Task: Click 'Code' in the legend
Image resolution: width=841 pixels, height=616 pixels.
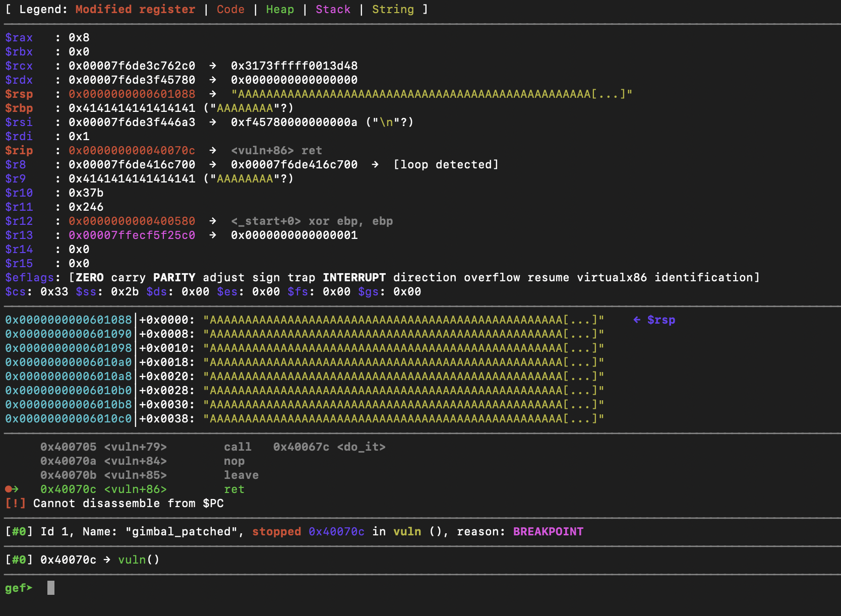Action: 231,10
